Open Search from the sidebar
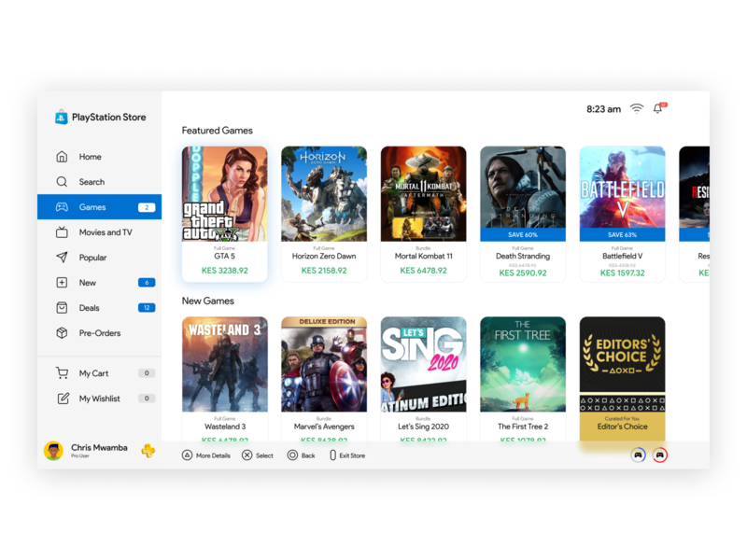This screenshot has height=560, width=747. tap(99, 182)
